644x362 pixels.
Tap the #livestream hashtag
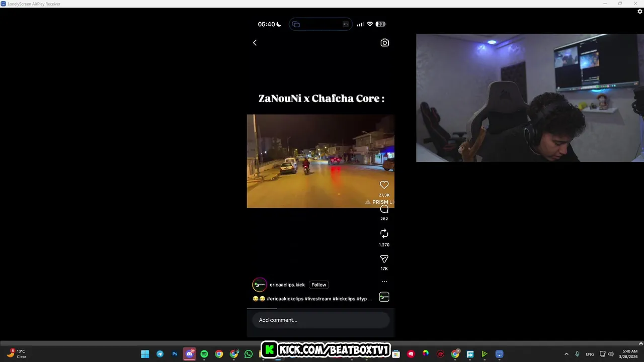click(318, 299)
